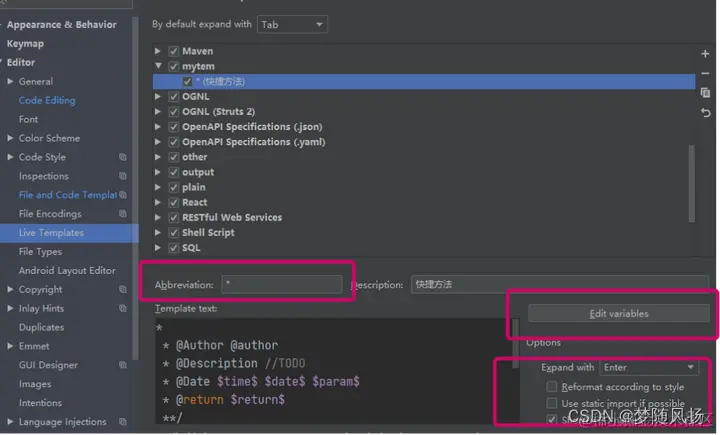Open Appearance & Behavior settings
The width and height of the screenshot is (720, 435).
(62, 24)
